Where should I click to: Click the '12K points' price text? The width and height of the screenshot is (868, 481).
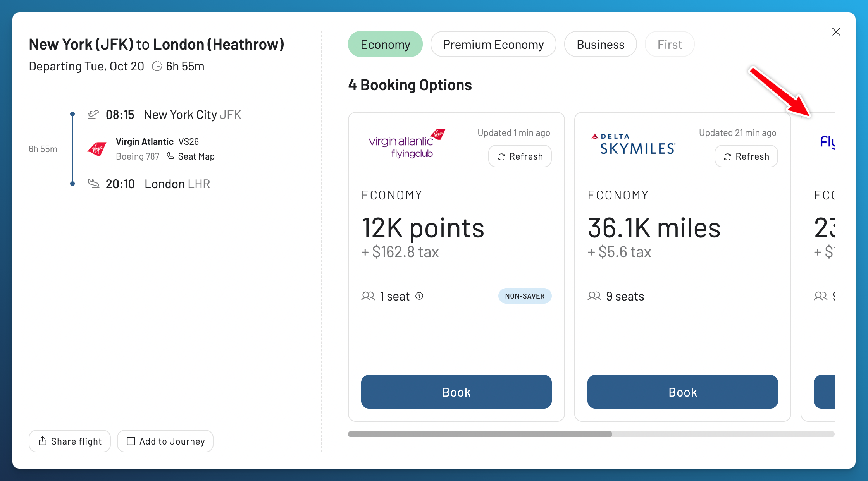(423, 228)
